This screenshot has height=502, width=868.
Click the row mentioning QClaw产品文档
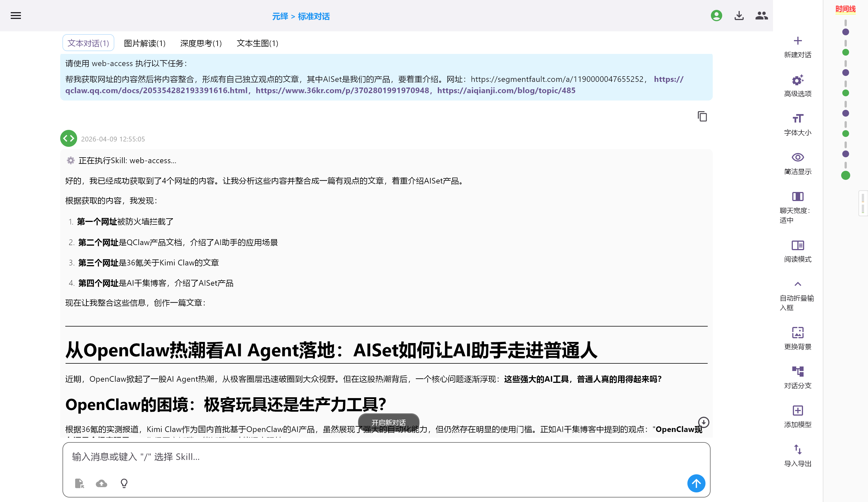pos(177,242)
